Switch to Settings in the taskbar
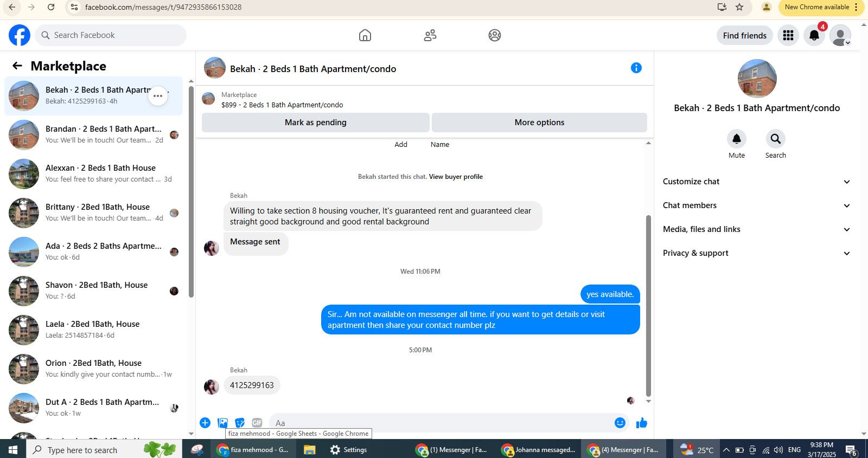The width and height of the screenshot is (868, 458). click(349, 450)
